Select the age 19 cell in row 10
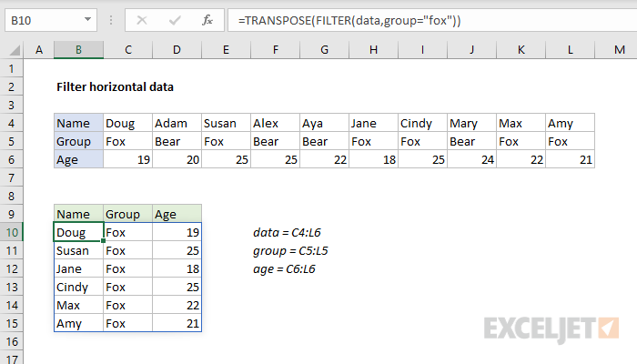 click(x=177, y=232)
